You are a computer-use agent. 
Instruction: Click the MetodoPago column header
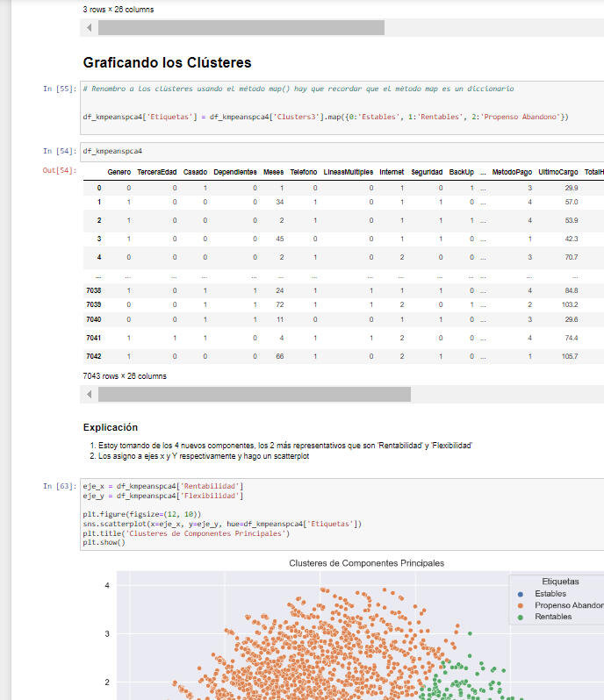point(512,172)
